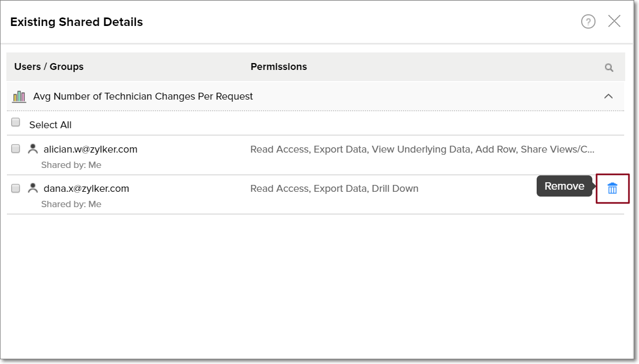
Task: Select the alician.w@zylker.com email text
Action: pyautogui.click(x=90, y=149)
